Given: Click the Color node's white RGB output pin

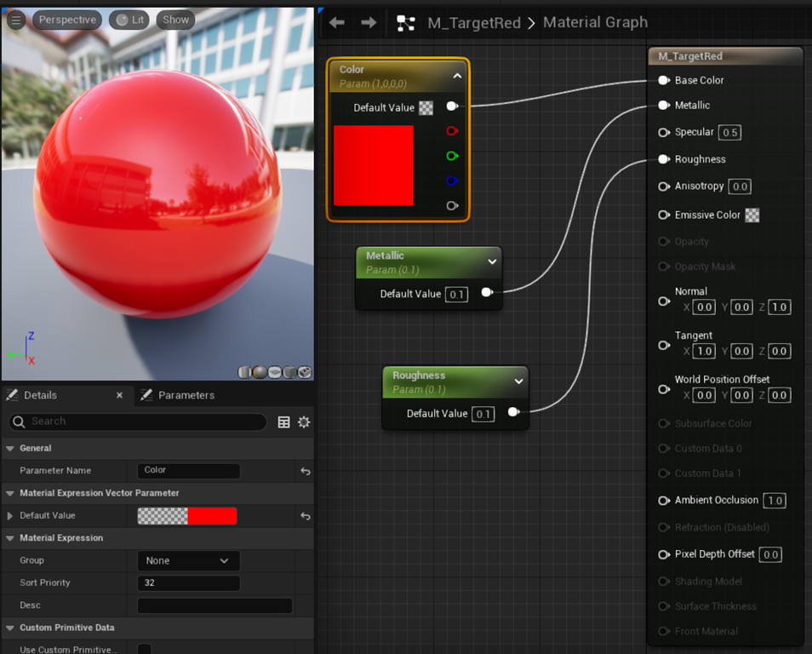Looking at the screenshot, I should point(452,106).
